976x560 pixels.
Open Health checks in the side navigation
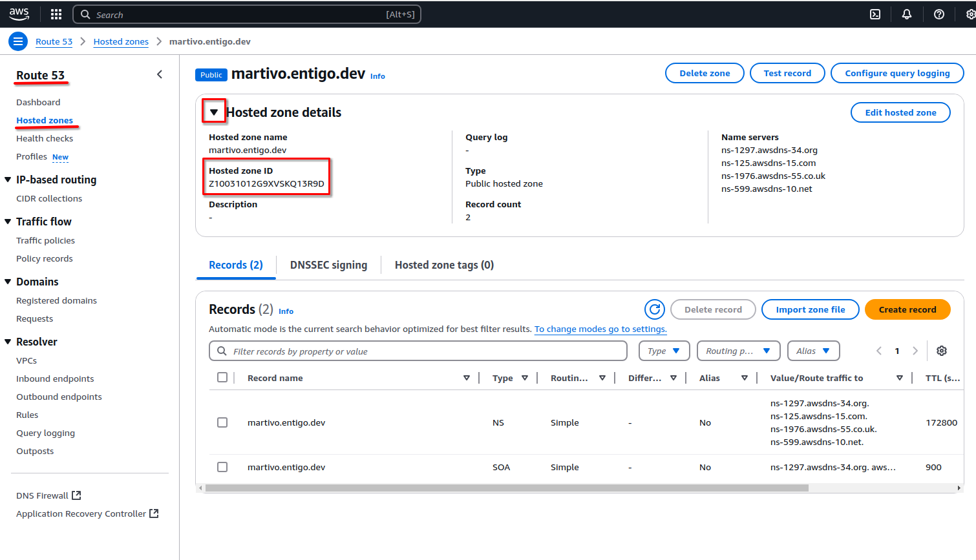(45, 138)
